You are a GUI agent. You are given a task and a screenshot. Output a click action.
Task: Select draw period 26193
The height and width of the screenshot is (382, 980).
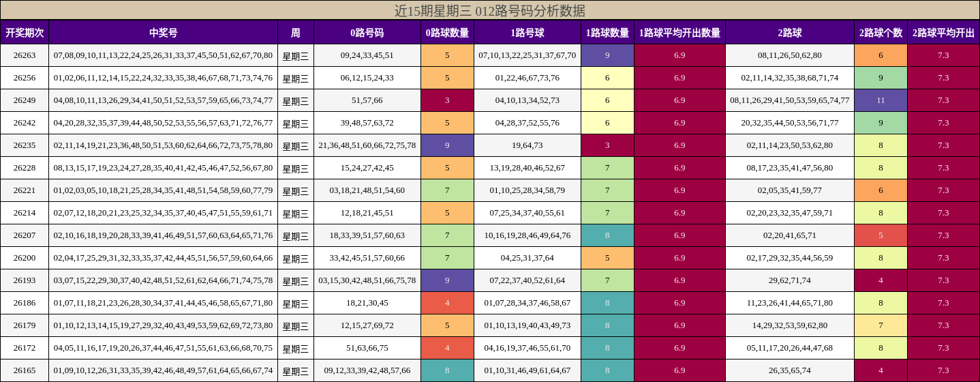(25, 280)
